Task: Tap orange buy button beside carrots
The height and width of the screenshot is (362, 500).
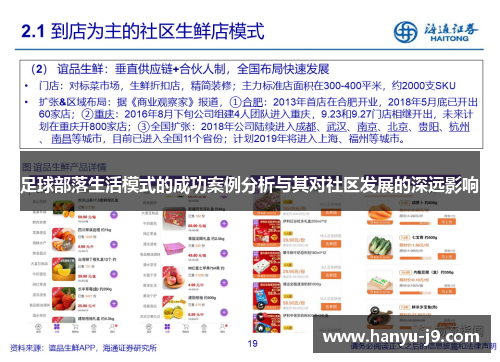Action: pyautogui.click(x=447, y=222)
